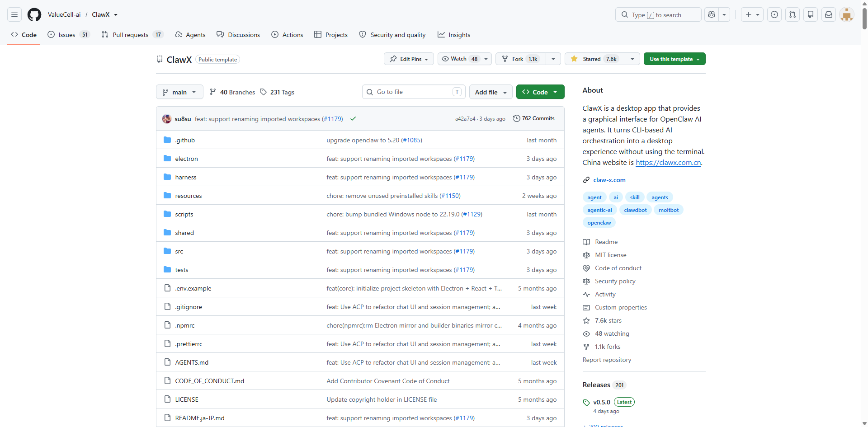The width and height of the screenshot is (868, 427).
Task: Click the tests folder icon
Action: [167, 270]
